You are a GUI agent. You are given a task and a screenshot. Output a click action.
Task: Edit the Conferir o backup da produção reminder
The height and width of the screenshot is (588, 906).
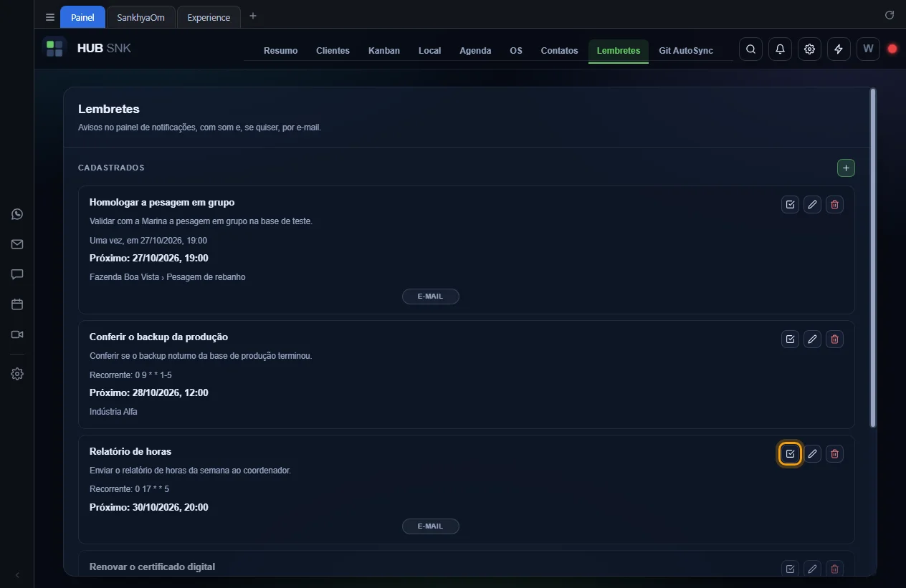tap(812, 339)
